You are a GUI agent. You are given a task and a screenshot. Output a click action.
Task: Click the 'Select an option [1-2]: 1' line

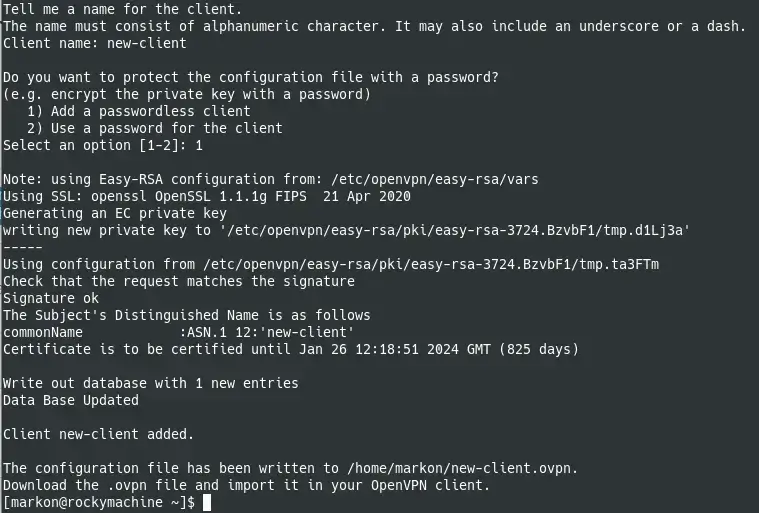(x=103, y=145)
